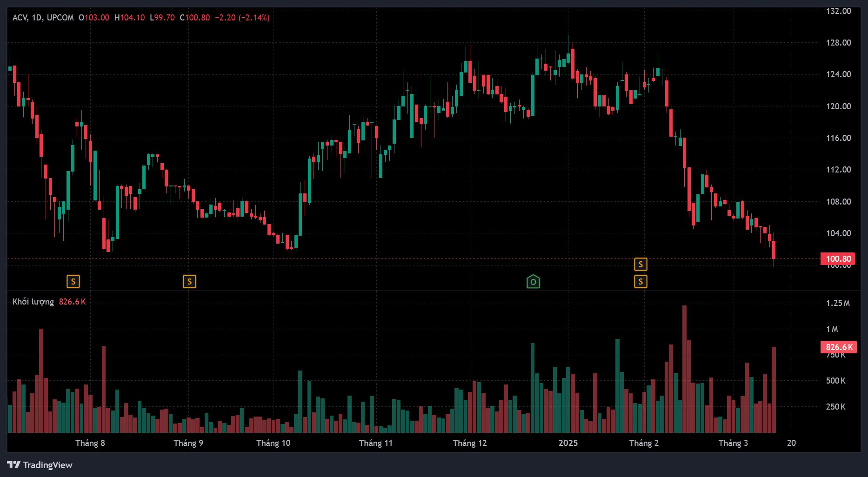Image resolution: width=868 pixels, height=477 pixels.
Task: Click the Tháng 3 time axis label
Action: click(x=733, y=443)
